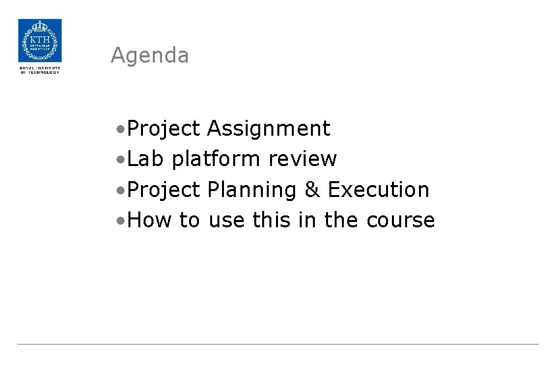
Task: Click the word Project in third bullet
Action: click(163, 190)
